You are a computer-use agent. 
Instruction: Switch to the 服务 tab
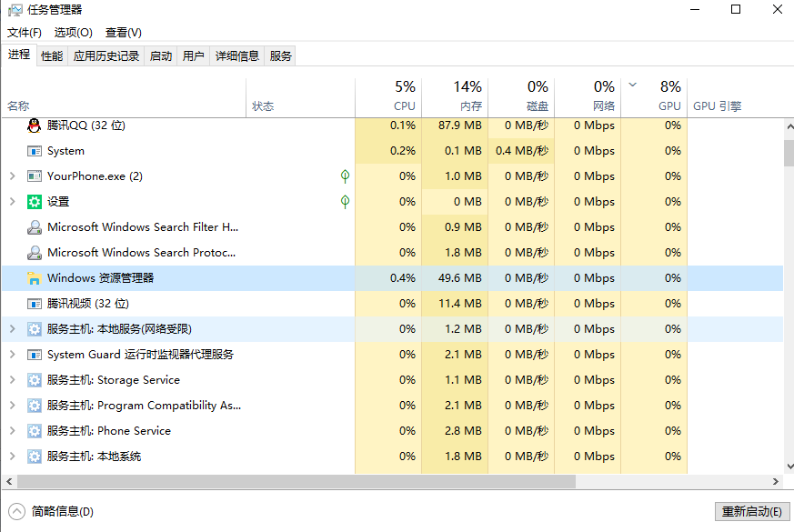point(280,56)
